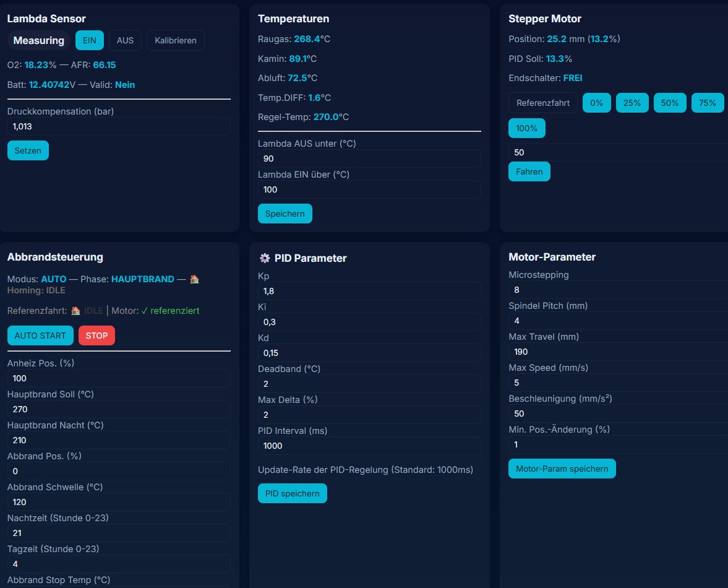
Task: Click Setzen to apply pressure compensation
Action: [28, 150]
